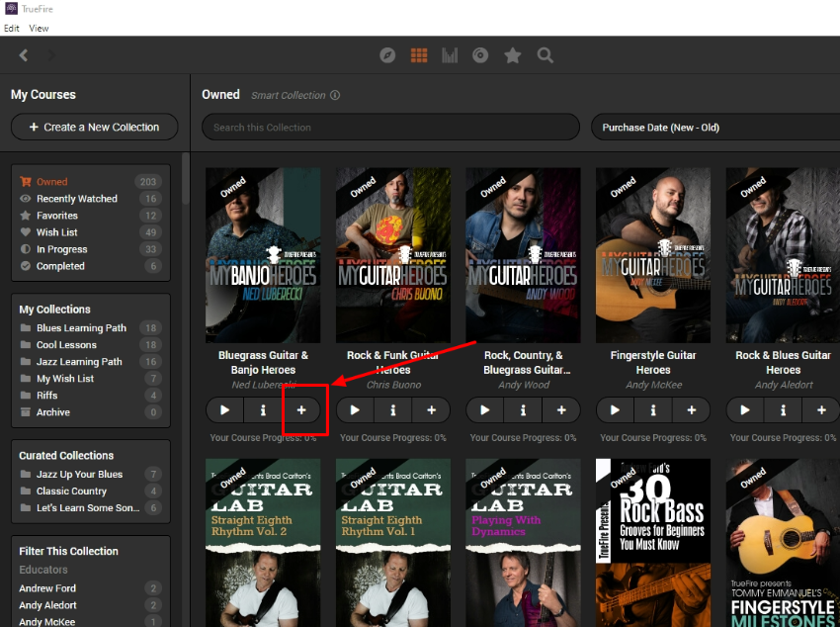Open the Purchase Date sort dropdown
Viewport: 840px width, 627px height.
tap(715, 128)
